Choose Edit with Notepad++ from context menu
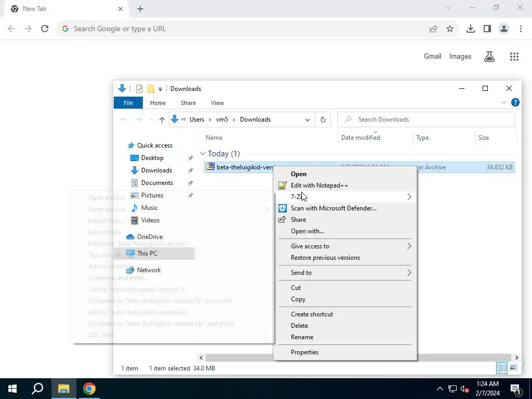The width and height of the screenshot is (532, 399). tap(345, 185)
